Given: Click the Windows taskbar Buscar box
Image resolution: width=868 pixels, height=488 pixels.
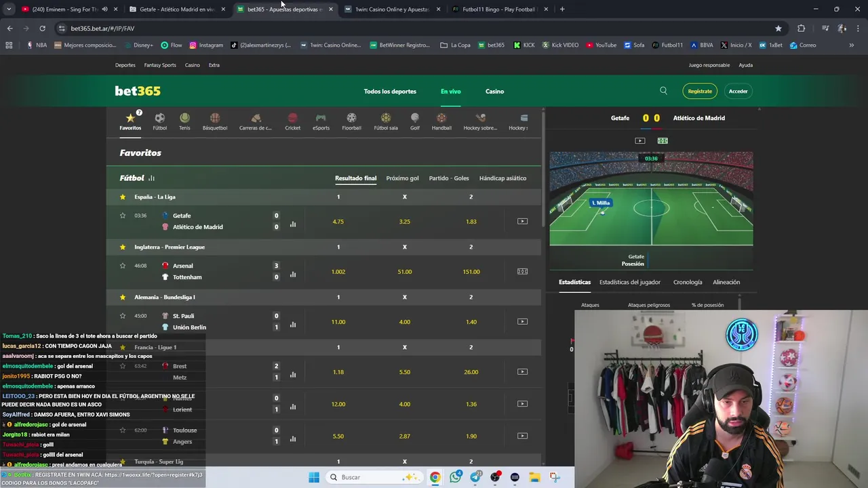Looking at the screenshot, I should [374, 477].
